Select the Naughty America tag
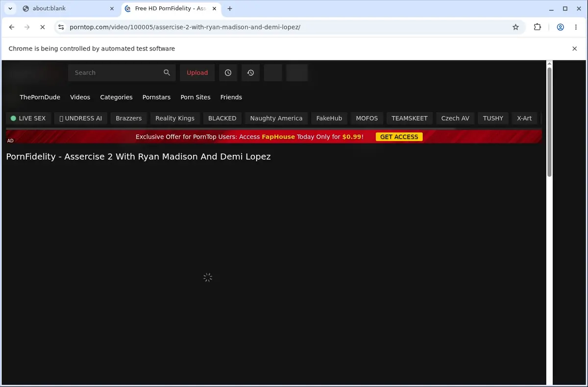 coord(276,118)
